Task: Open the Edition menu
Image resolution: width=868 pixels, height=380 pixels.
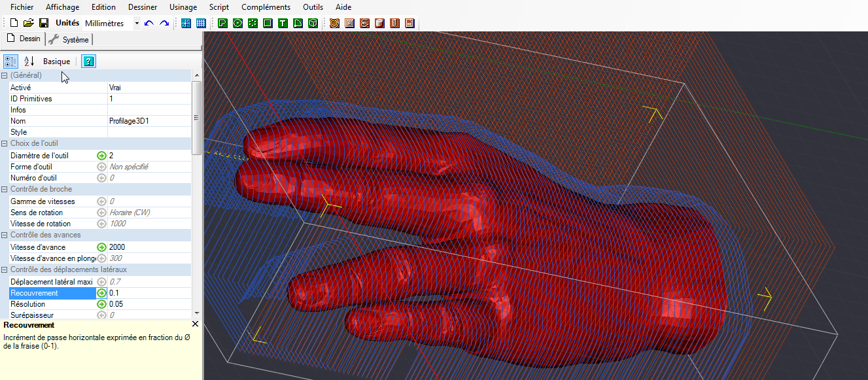Action: [x=103, y=7]
